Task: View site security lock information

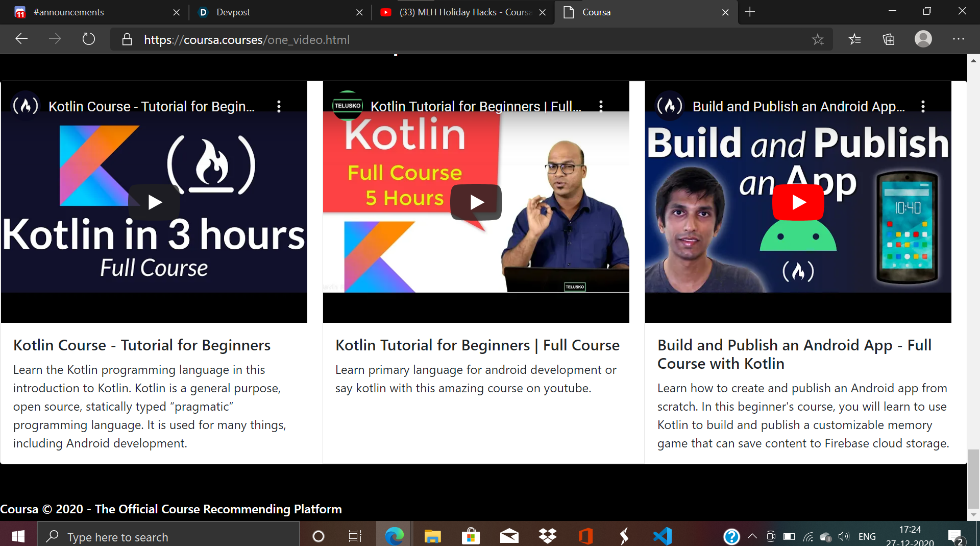Action: click(x=127, y=39)
